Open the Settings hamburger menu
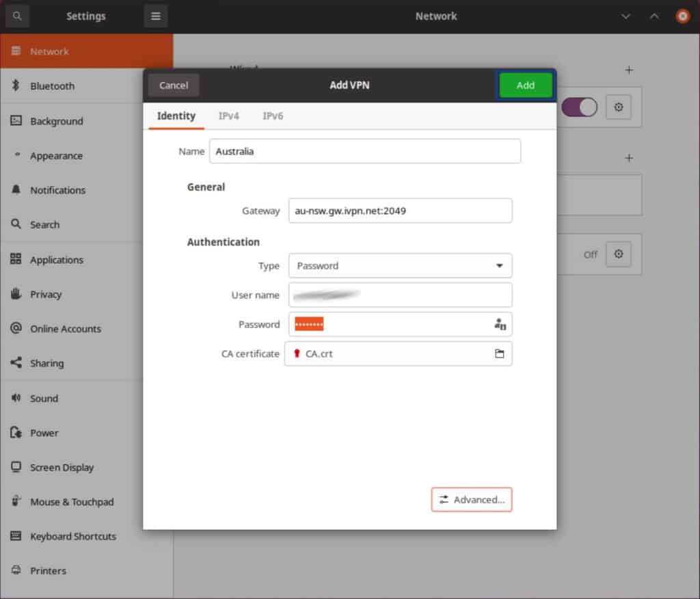 click(155, 16)
